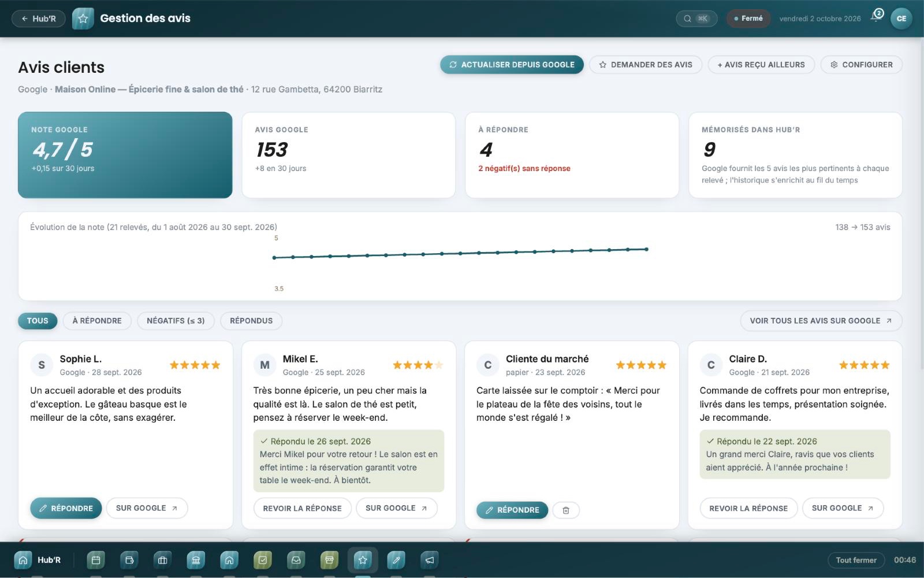Click the Hub'R home icon in the dock

pyautogui.click(x=23, y=560)
